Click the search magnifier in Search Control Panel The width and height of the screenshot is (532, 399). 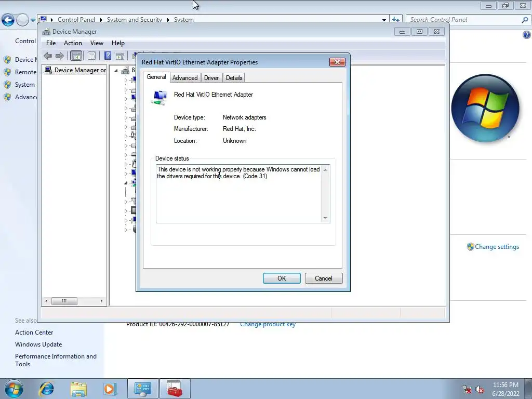525,20
